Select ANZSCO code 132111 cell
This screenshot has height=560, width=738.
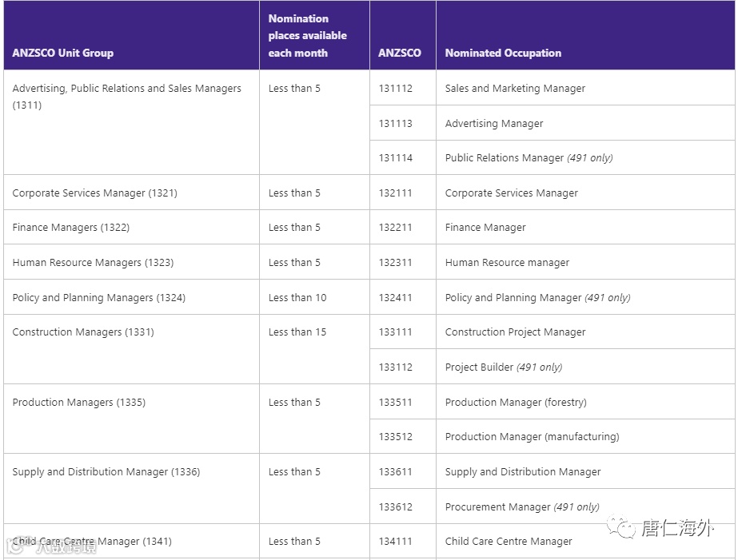coord(396,193)
